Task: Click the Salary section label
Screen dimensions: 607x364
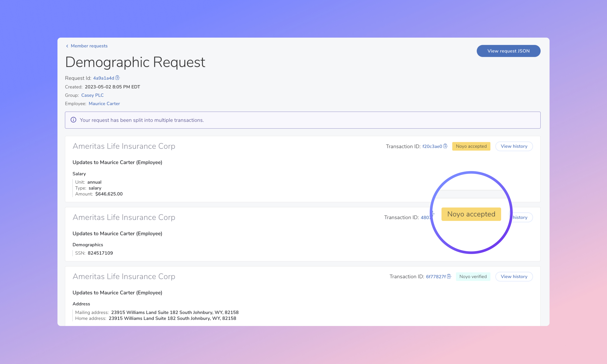Action: (x=79, y=174)
